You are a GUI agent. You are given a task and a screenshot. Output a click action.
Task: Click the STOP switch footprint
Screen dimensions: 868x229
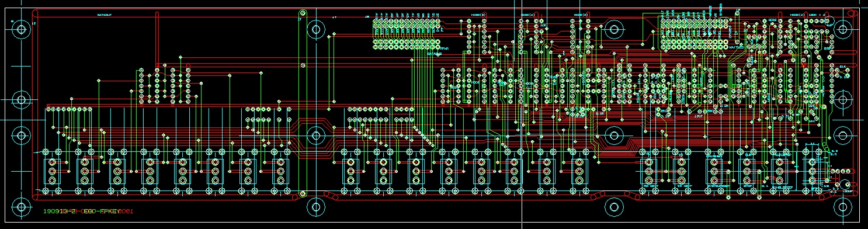pyautogui.click(x=747, y=171)
